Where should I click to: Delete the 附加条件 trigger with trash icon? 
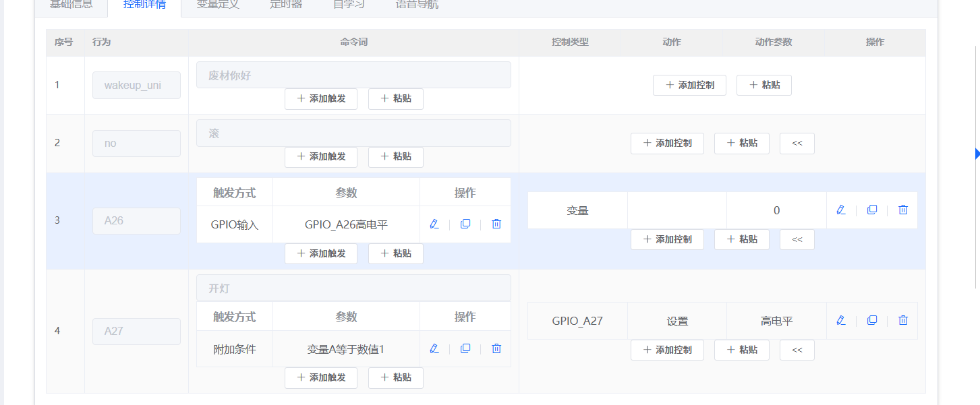click(496, 348)
